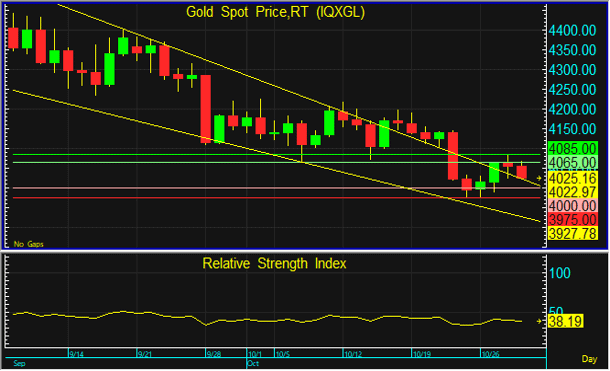Viewport: 610px width, 371px height.
Task: Click the Oct month label
Action: tap(253, 364)
